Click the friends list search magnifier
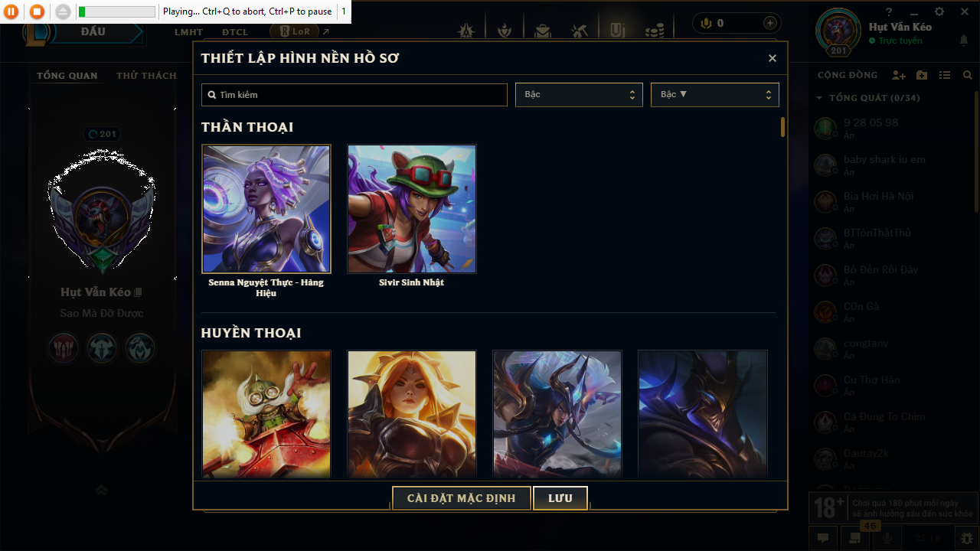Screen dimensions: 980x551 point(968,75)
